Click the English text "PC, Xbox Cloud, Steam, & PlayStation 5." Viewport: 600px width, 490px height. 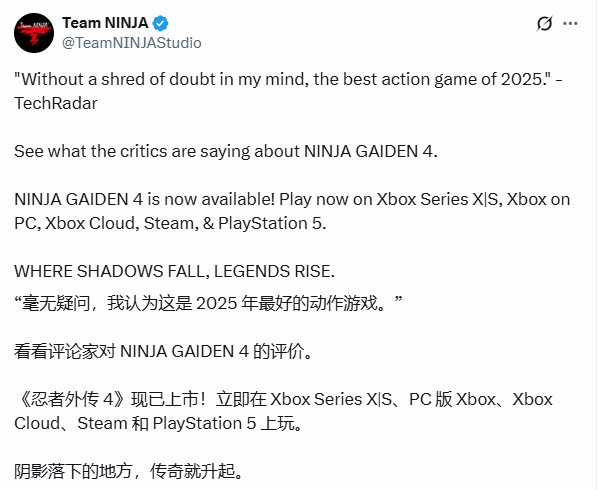170,220
